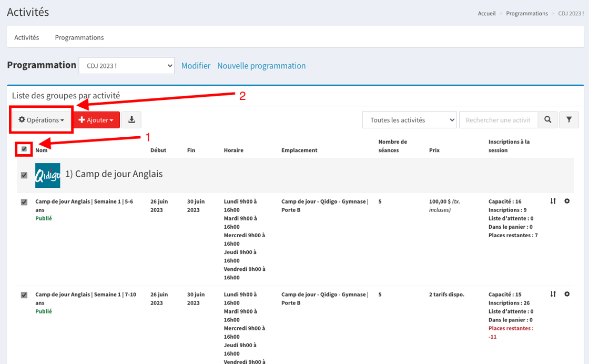This screenshot has width=589, height=364.
Task: Open gear settings for the 5-6 ans group
Action: [x=567, y=201]
